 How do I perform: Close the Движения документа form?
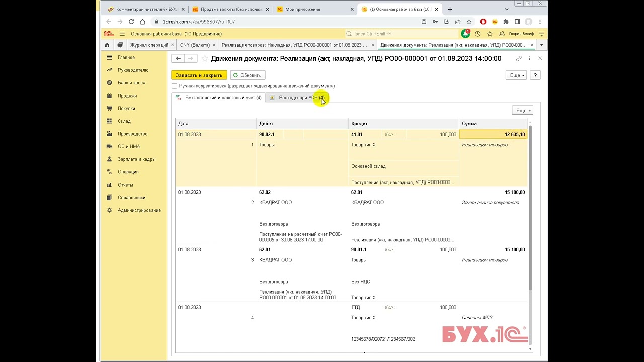[540, 59]
